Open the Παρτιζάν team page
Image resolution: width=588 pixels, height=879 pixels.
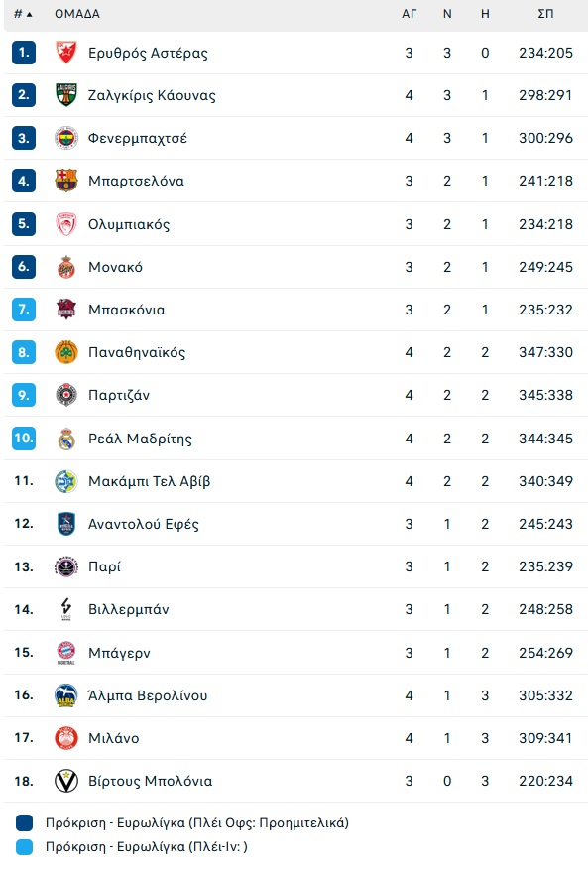click(119, 395)
